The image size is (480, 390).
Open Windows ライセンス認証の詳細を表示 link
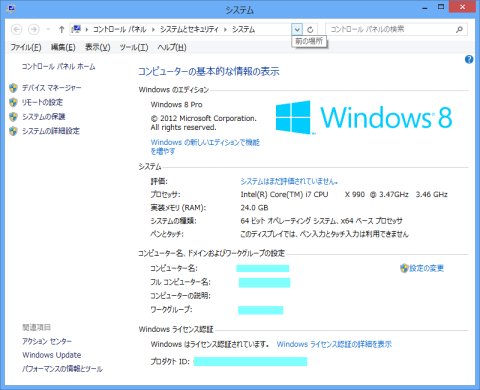334,344
